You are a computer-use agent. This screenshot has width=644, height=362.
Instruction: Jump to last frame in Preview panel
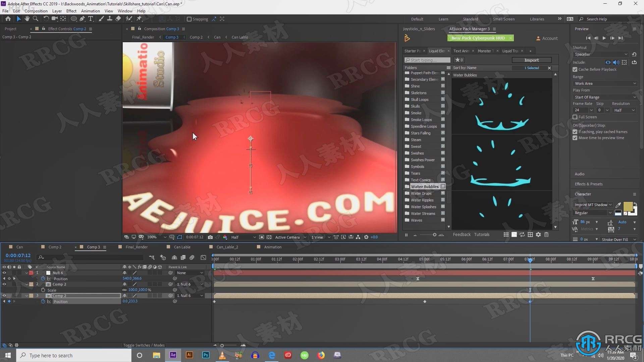(x=621, y=38)
